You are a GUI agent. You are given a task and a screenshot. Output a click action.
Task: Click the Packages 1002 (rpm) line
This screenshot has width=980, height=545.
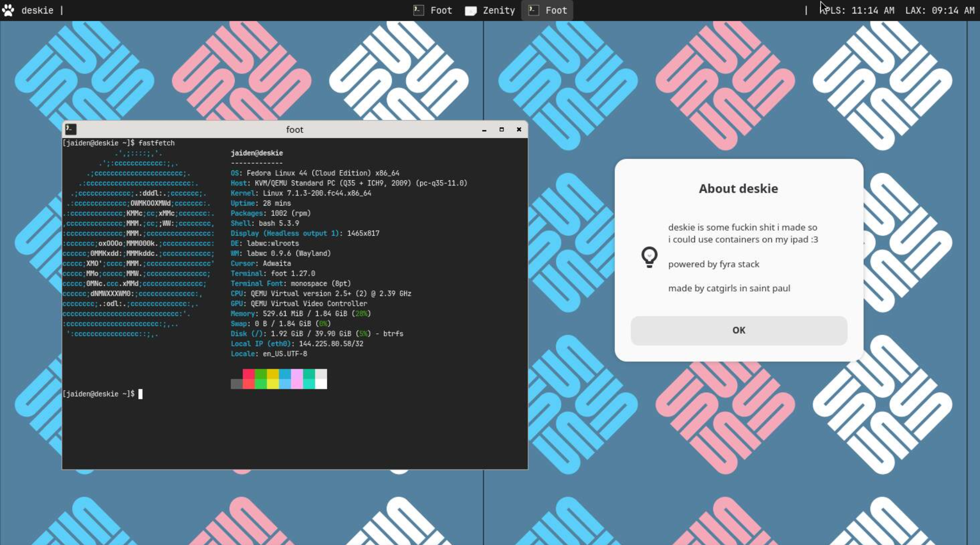click(271, 213)
